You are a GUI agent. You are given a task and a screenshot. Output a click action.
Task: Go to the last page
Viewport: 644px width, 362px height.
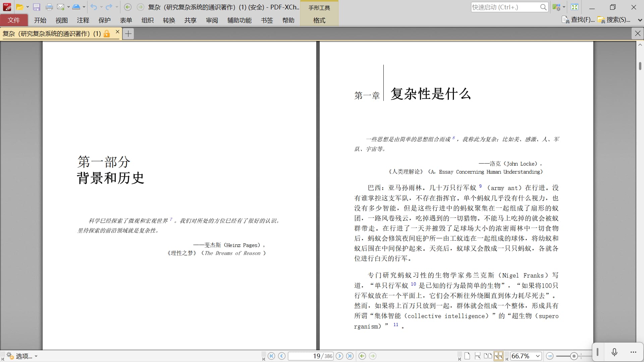pos(350,356)
